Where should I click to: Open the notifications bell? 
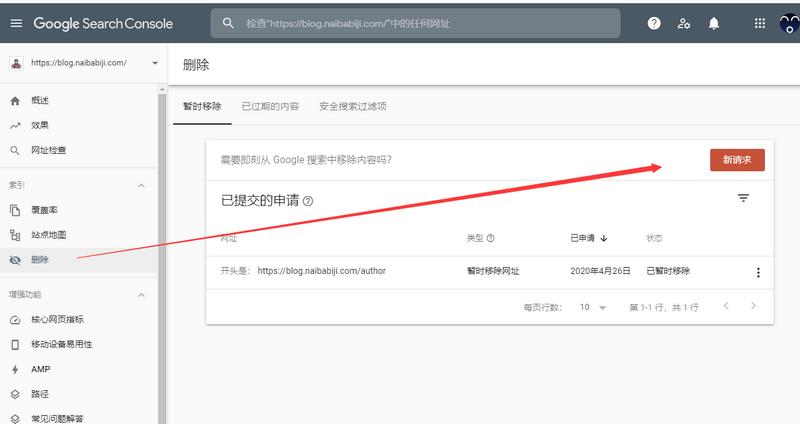[x=714, y=23]
